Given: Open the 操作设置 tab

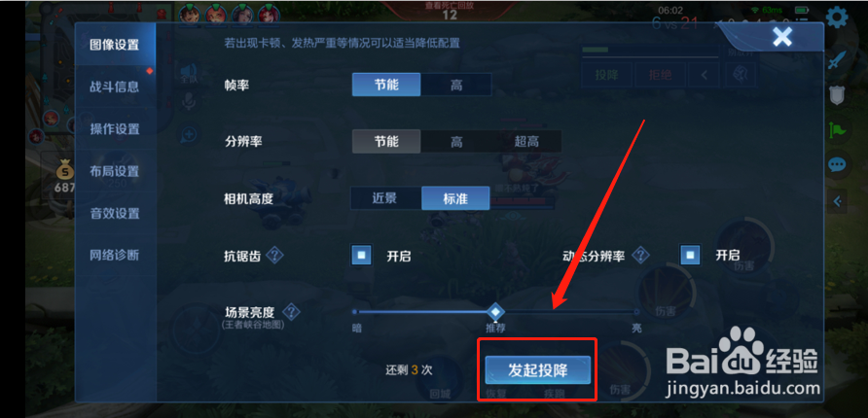Looking at the screenshot, I should tap(115, 129).
